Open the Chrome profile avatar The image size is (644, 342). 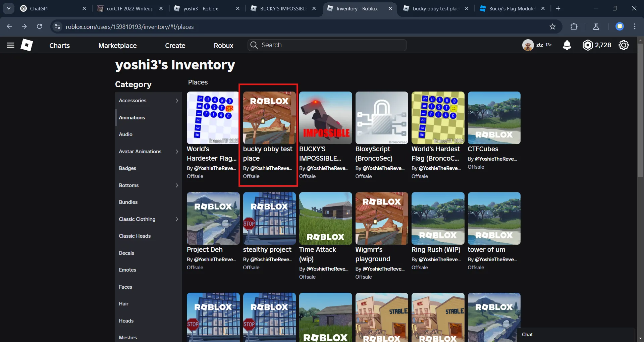pyautogui.click(x=620, y=26)
